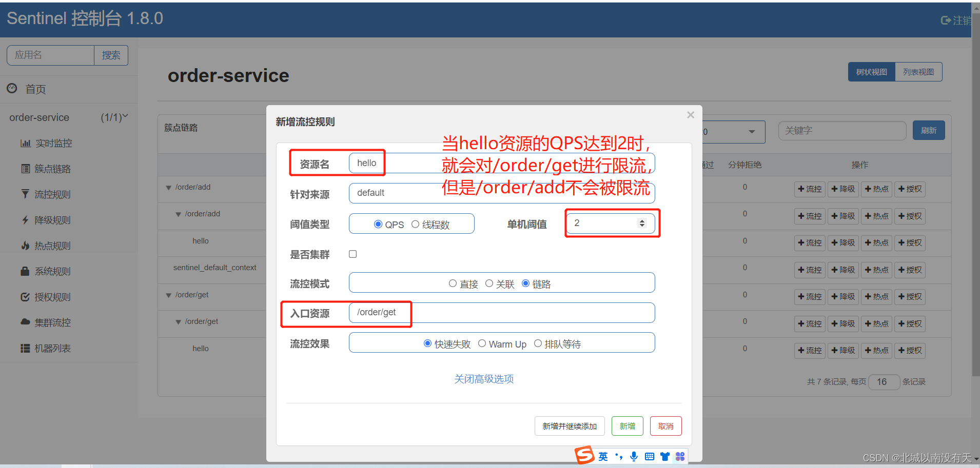This screenshot has height=468, width=980.
Task: Add 流控 for top-level /order/add row
Action: [810, 189]
